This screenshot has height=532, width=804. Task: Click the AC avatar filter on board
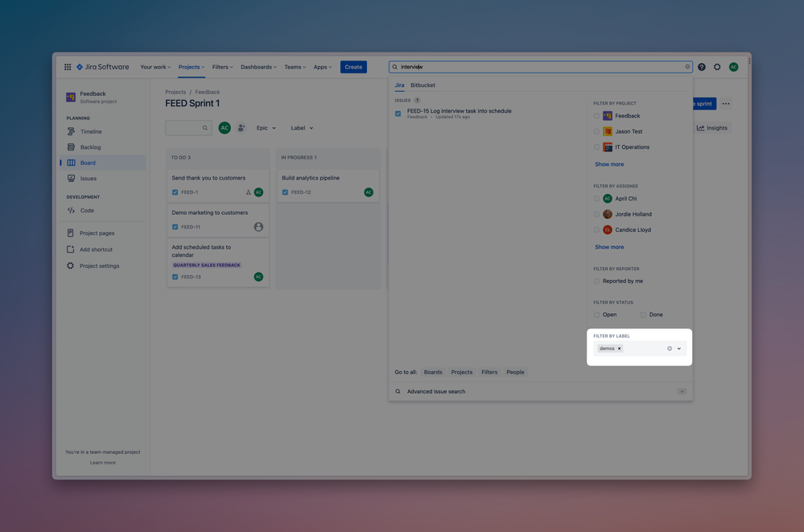click(x=225, y=128)
